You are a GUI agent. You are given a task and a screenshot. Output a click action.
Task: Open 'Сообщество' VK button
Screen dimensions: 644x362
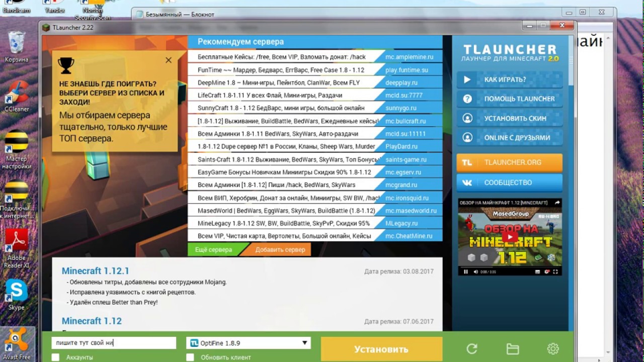[510, 183]
